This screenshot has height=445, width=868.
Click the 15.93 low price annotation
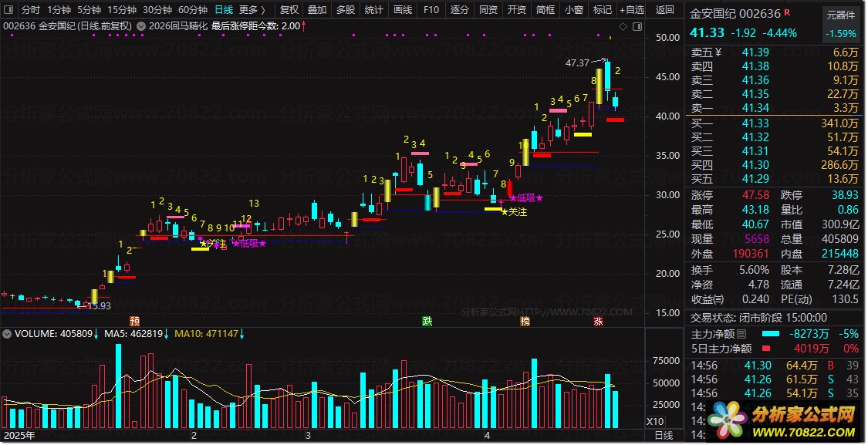(x=99, y=305)
